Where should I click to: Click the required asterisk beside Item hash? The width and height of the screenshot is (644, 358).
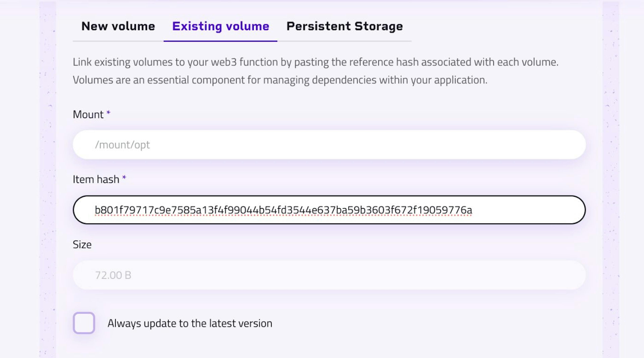[124, 178]
